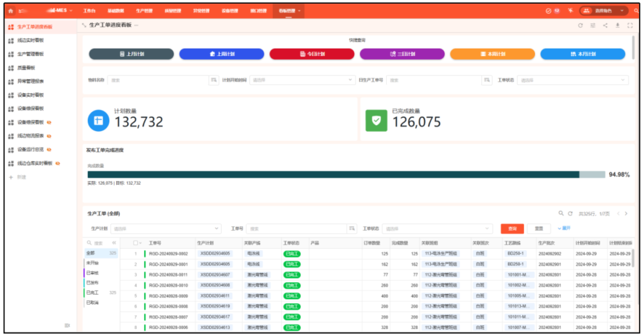Open the 计划开始时间 dropdown
The height and width of the screenshot is (336, 644).
tap(302, 80)
